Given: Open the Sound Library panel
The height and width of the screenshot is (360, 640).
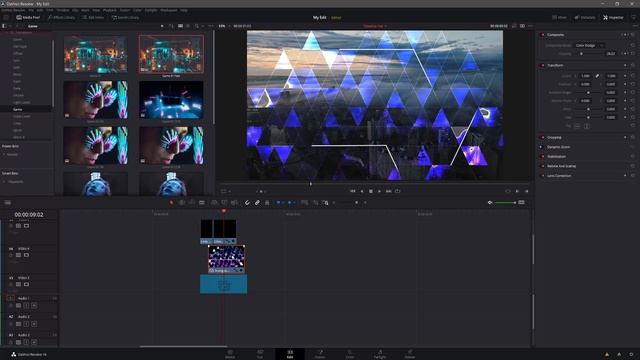Looking at the screenshot, I should (125, 18).
